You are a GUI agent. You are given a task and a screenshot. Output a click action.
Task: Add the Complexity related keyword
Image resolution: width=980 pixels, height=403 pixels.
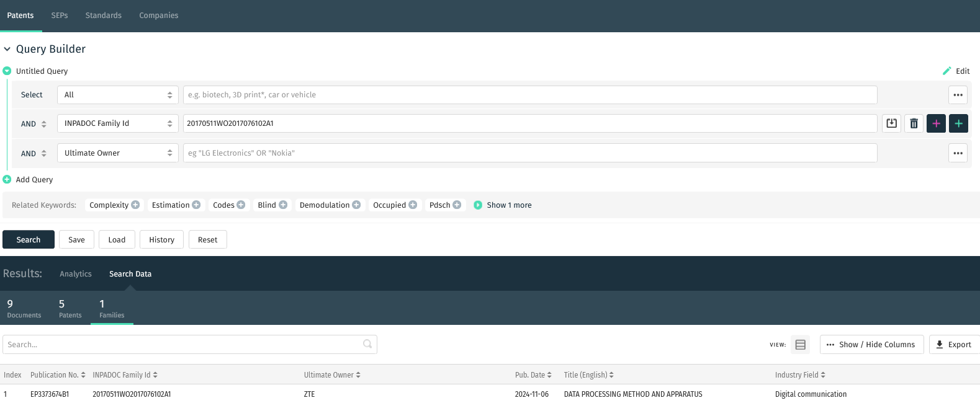(135, 205)
